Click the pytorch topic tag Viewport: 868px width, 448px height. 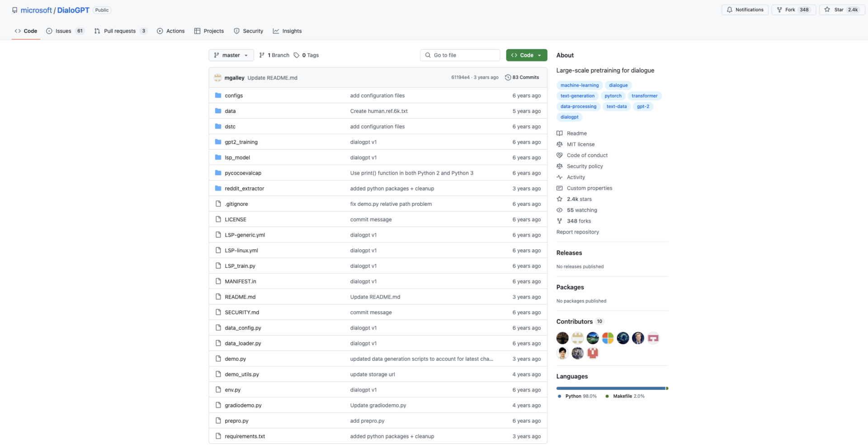[x=613, y=96]
